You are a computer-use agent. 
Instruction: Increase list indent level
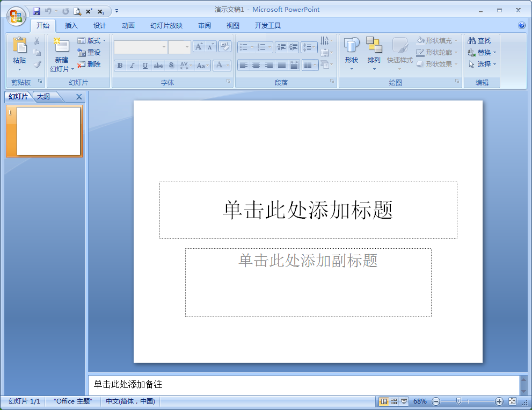pos(294,47)
